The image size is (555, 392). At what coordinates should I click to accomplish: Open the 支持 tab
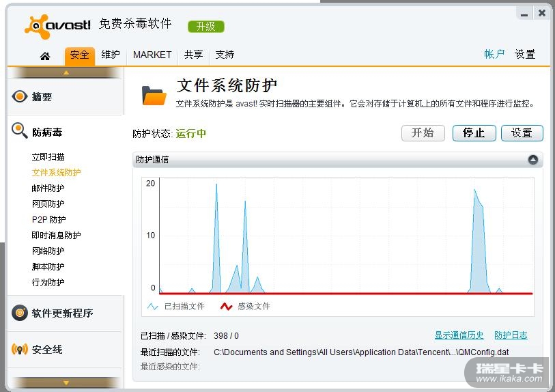(x=225, y=55)
